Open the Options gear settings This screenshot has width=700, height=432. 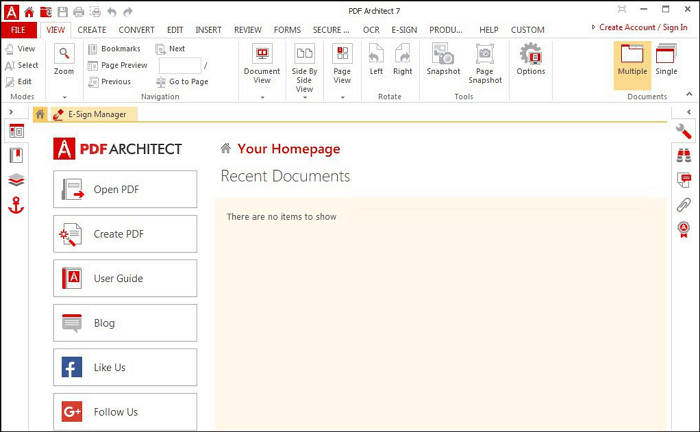(530, 60)
